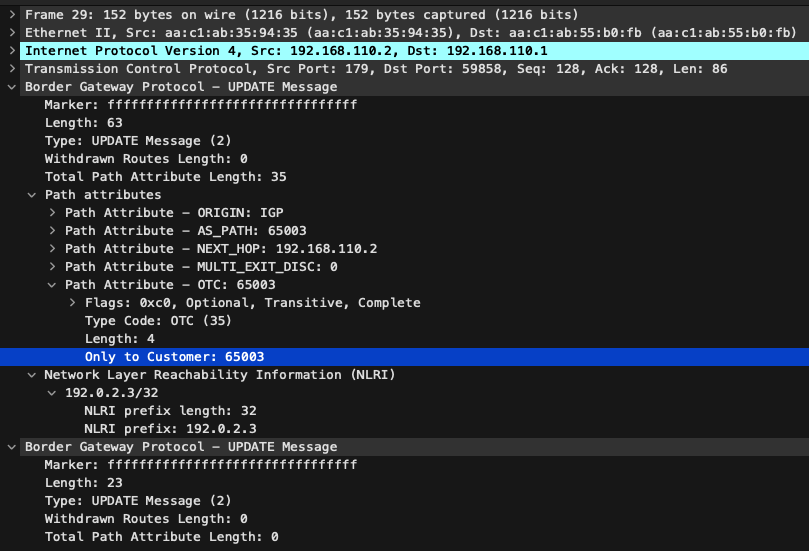Viewport: 809px width, 551px height.
Task: Collapse Path Attribute OTC: 65003
Action: click(x=52, y=285)
